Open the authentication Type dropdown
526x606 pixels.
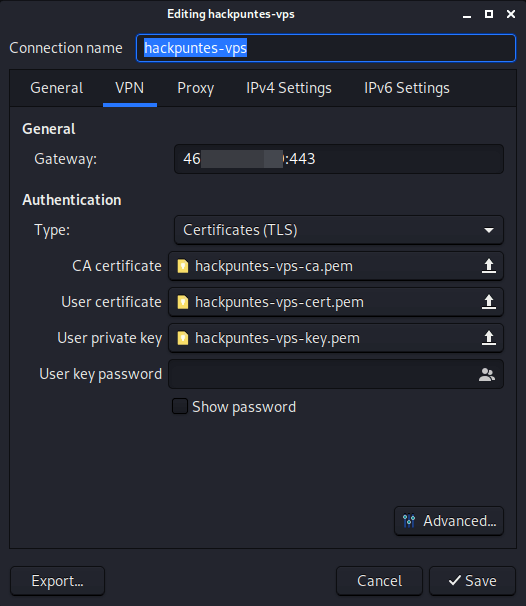(x=339, y=230)
